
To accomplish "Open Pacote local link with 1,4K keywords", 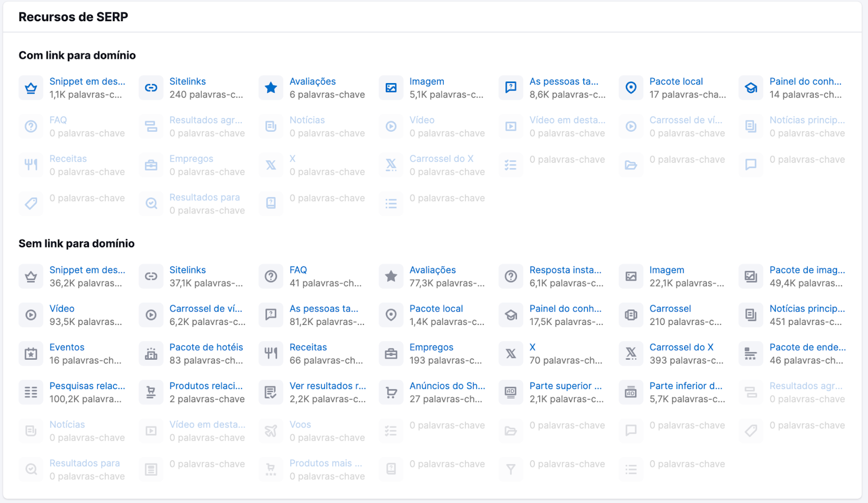I will [x=436, y=309].
